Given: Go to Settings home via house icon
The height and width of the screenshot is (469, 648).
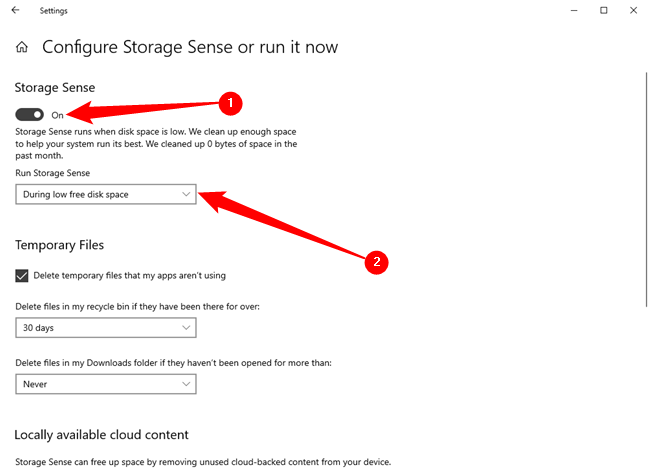Looking at the screenshot, I should (22, 47).
